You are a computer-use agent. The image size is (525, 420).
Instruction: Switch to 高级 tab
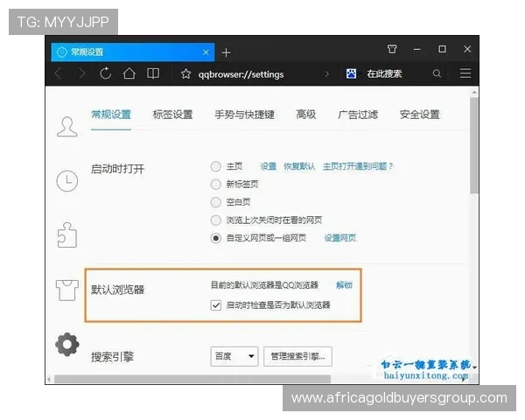point(305,115)
